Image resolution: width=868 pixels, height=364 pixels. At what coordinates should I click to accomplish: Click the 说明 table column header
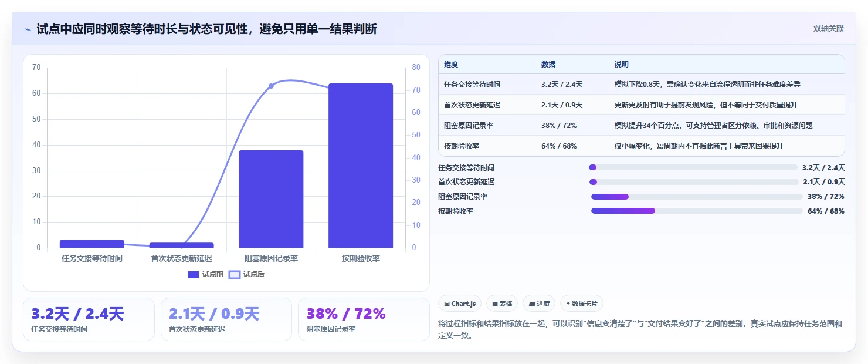click(621, 65)
